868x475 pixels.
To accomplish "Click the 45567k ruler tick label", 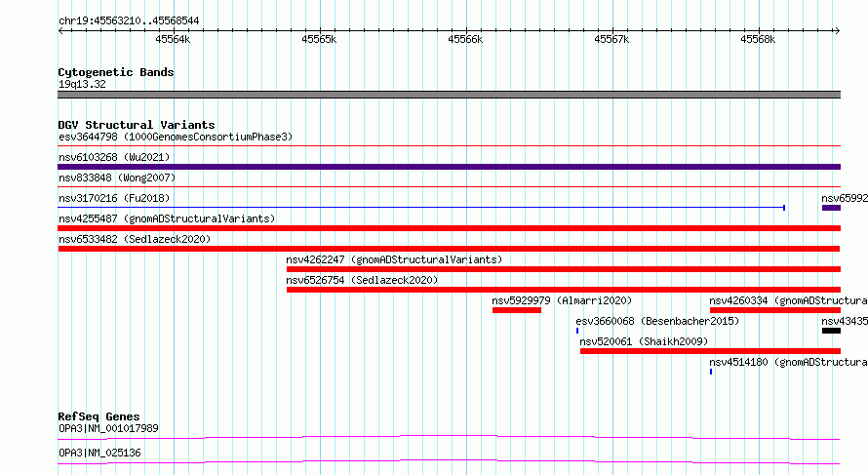I will 612,39.
